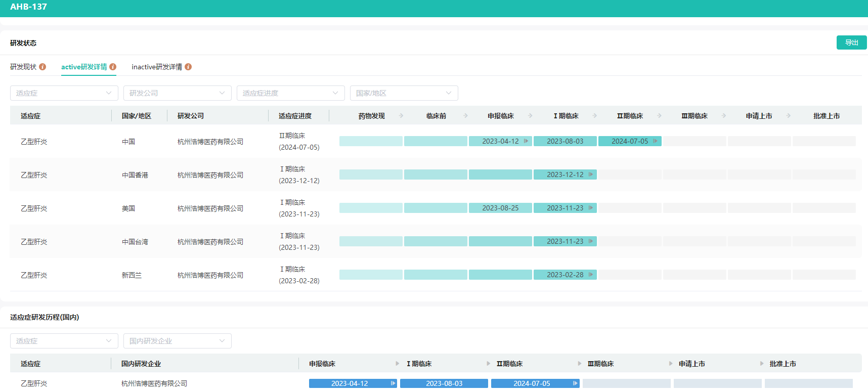The image size is (868, 392).
Task: Open 杭州浩博医药有限公司 link in the 中国香港 row
Action: point(210,175)
